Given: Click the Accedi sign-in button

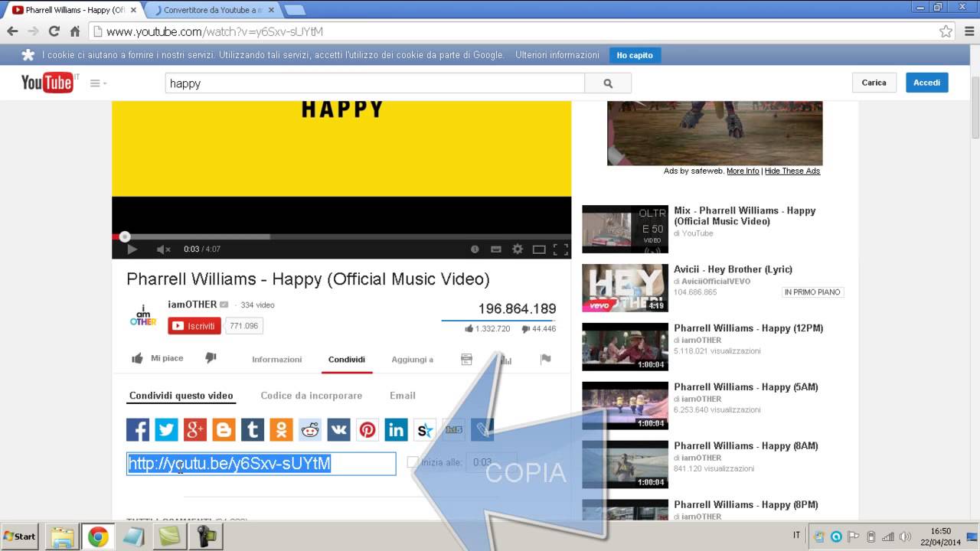Looking at the screenshot, I should [926, 83].
